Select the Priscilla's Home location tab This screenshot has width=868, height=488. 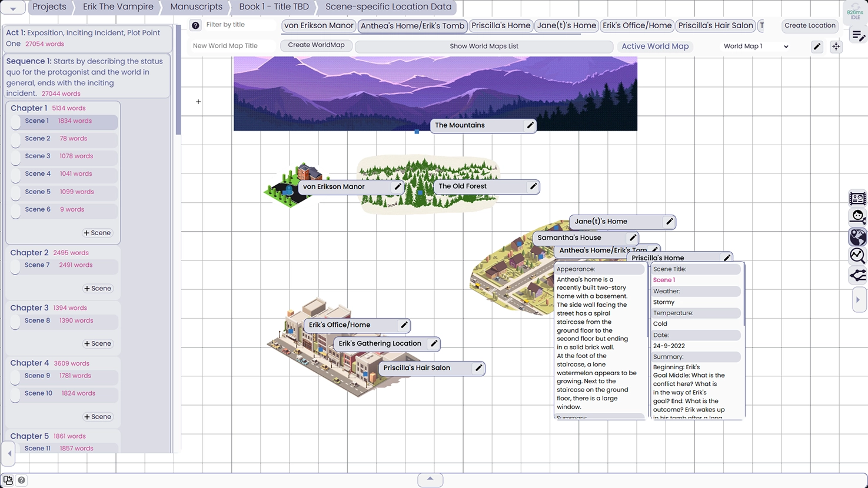tap(501, 25)
